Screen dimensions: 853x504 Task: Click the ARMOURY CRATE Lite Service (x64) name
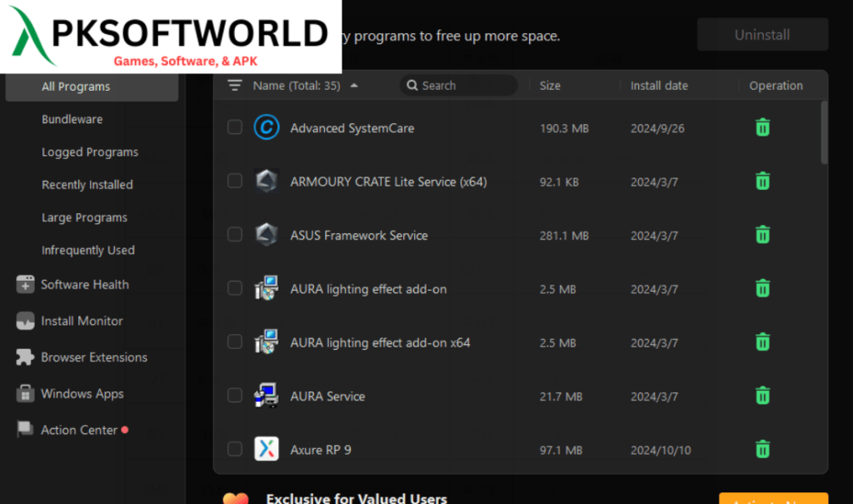point(388,182)
